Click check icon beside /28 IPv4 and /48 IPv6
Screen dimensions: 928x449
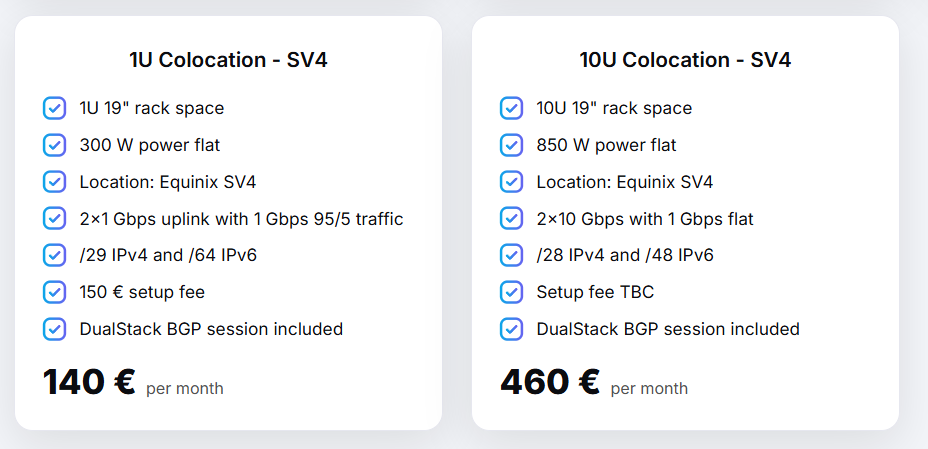tap(511, 255)
